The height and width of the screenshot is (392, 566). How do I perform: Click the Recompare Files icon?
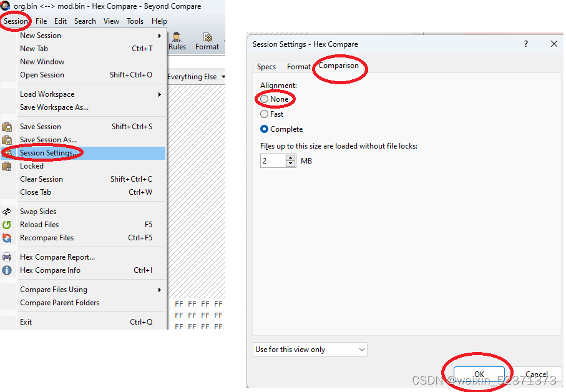7,238
